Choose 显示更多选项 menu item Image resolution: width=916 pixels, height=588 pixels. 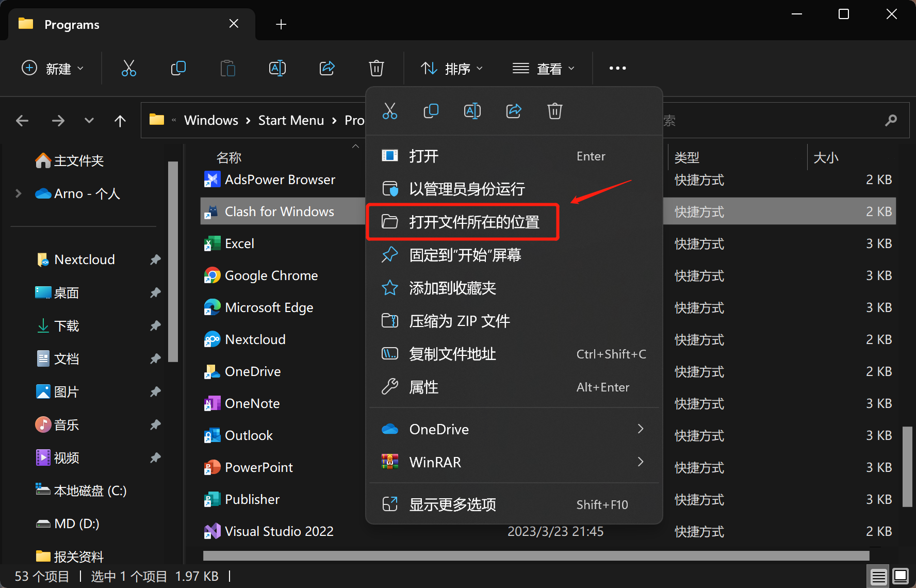(x=514, y=504)
